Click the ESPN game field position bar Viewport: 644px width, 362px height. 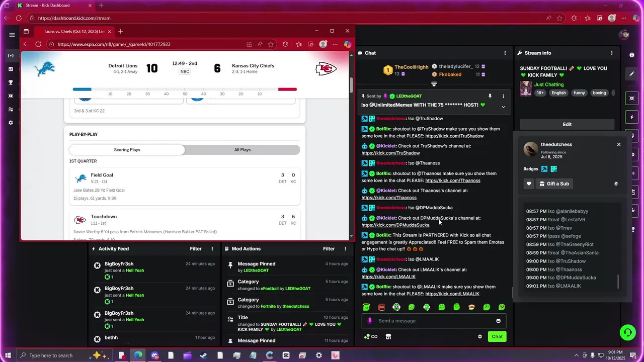pos(185,89)
